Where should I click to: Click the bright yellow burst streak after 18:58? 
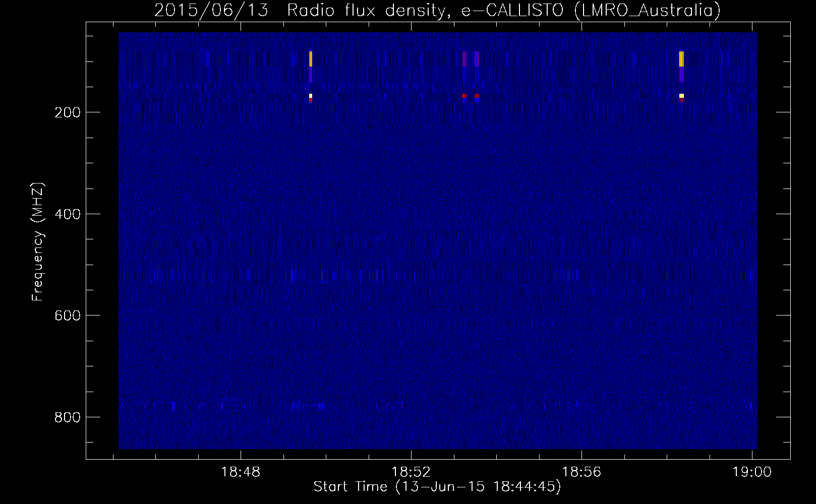tap(681, 59)
